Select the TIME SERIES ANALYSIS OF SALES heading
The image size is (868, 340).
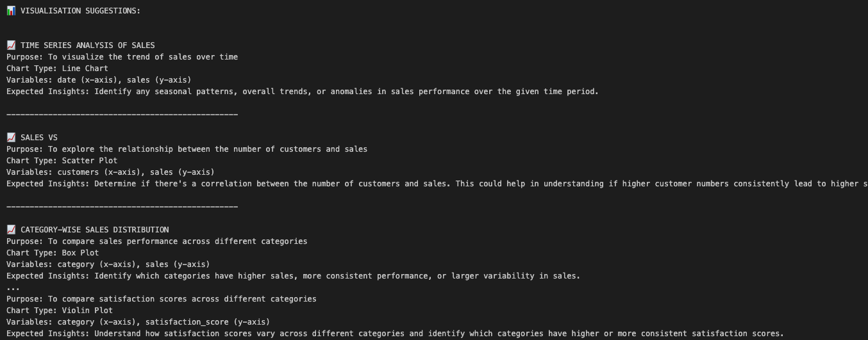tap(87, 45)
